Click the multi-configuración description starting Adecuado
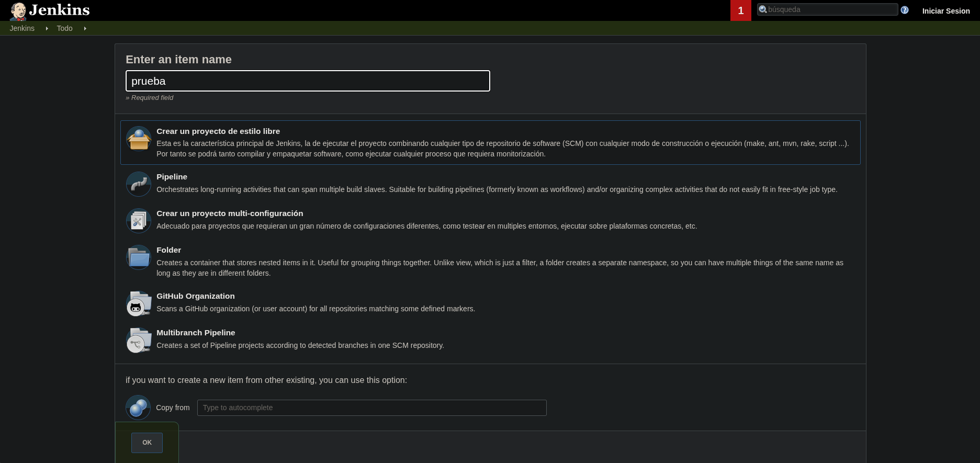980x463 pixels. coord(427,226)
